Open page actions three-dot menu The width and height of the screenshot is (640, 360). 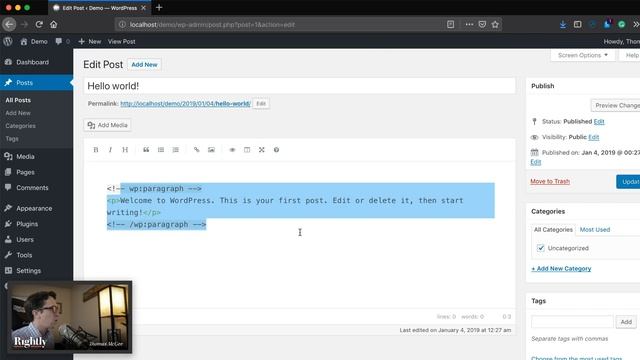click(x=469, y=24)
